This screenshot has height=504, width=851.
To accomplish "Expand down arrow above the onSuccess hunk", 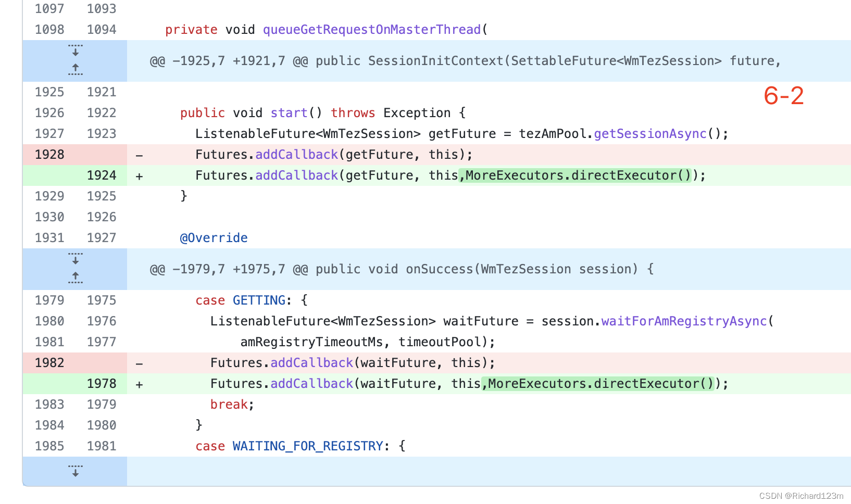I will (x=76, y=259).
